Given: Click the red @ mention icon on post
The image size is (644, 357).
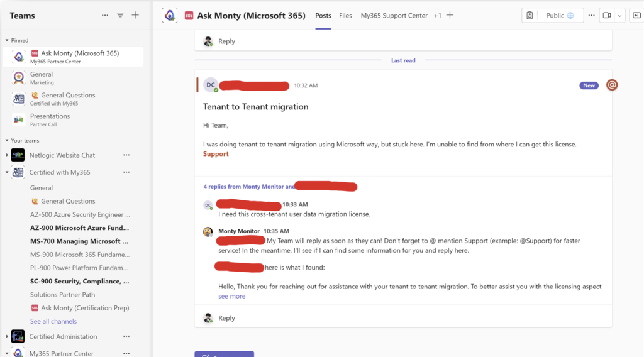Looking at the screenshot, I should coord(611,85).
